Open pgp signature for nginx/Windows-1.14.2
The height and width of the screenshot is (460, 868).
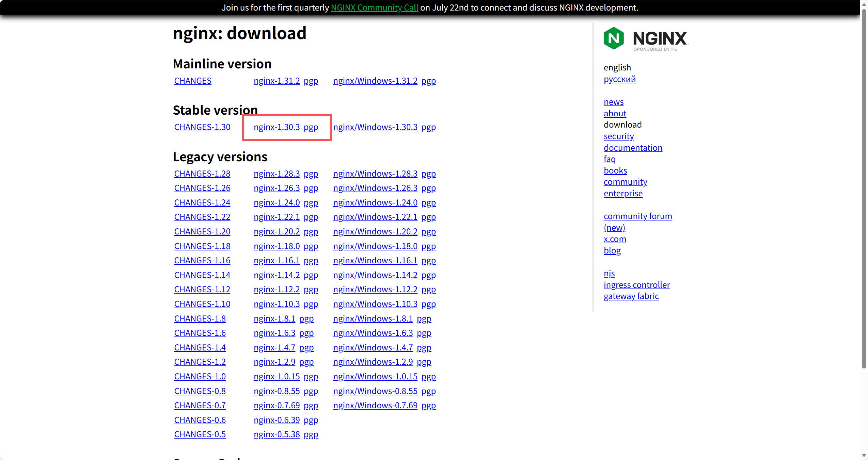click(428, 275)
